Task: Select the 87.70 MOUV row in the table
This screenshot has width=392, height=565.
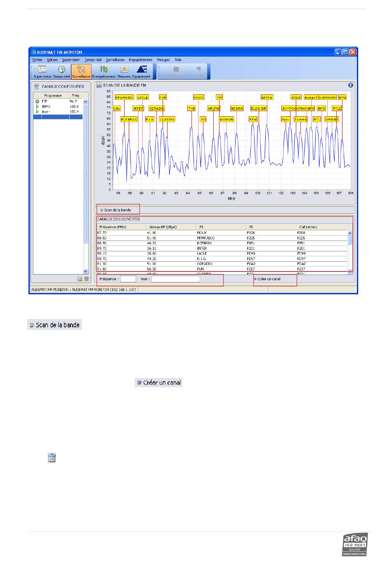Action: 222,233
